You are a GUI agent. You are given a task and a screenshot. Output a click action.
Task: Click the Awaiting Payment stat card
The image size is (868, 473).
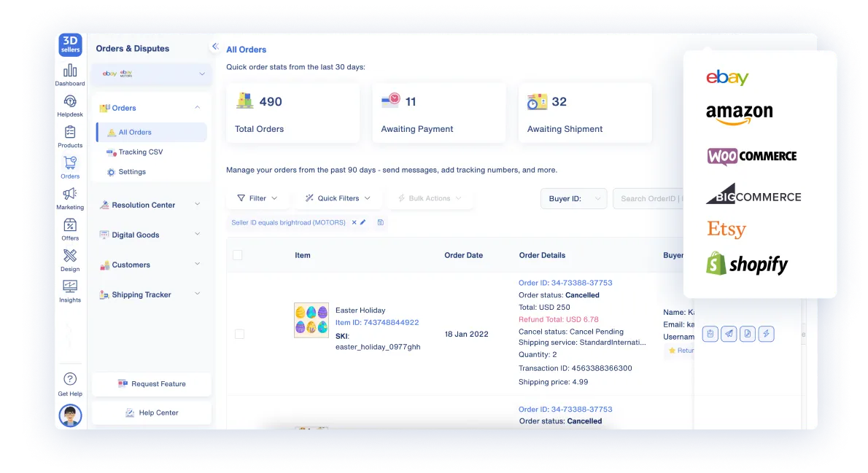pos(439,113)
